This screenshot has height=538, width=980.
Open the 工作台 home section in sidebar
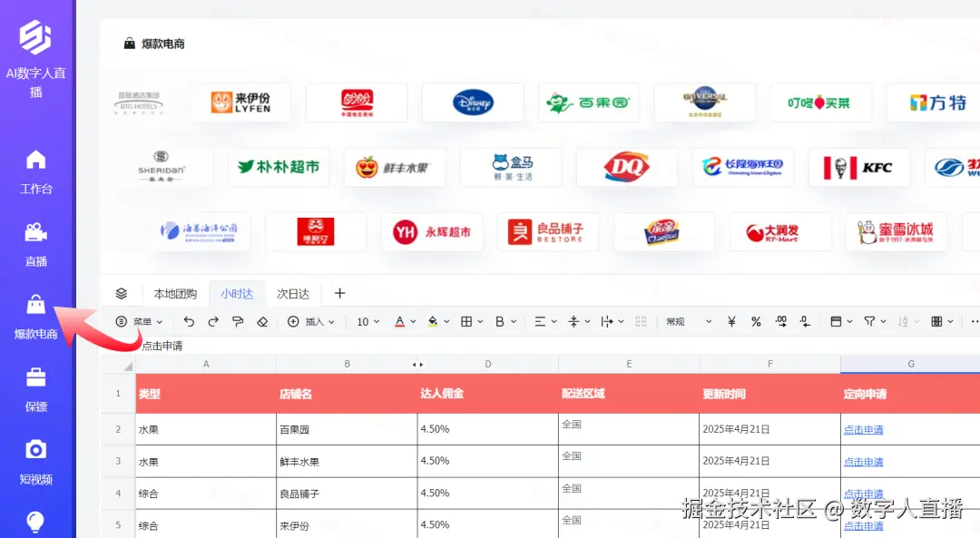(x=36, y=171)
